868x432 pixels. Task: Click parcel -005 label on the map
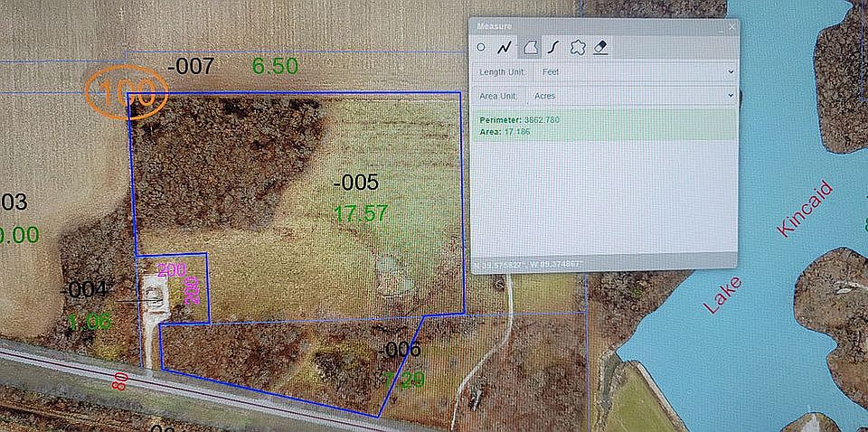pyautogui.click(x=356, y=182)
